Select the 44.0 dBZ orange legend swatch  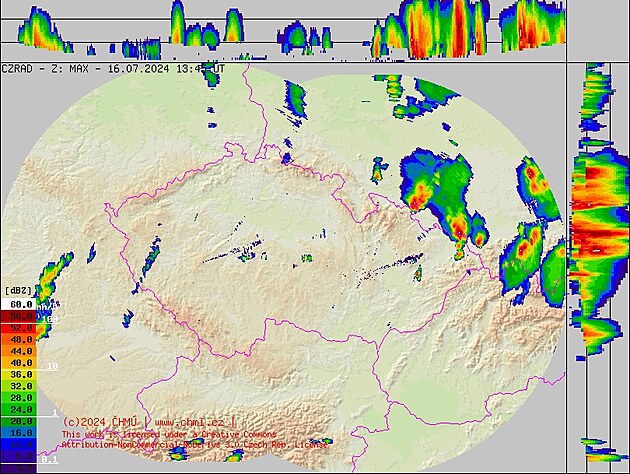pos(21,351)
